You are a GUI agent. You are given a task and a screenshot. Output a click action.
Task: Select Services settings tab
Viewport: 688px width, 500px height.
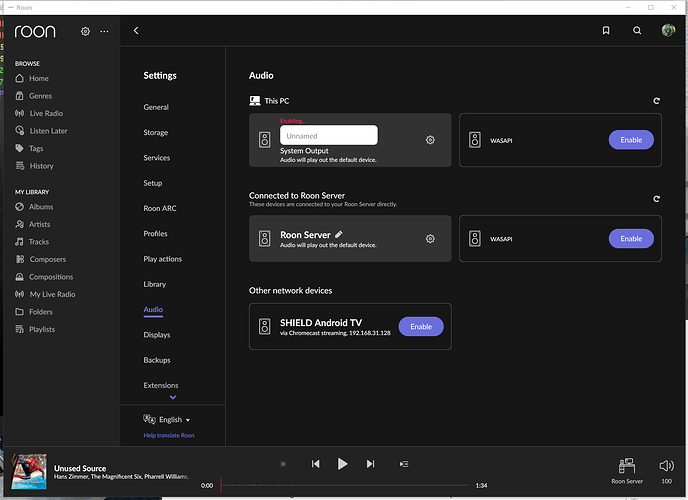pos(157,158)
